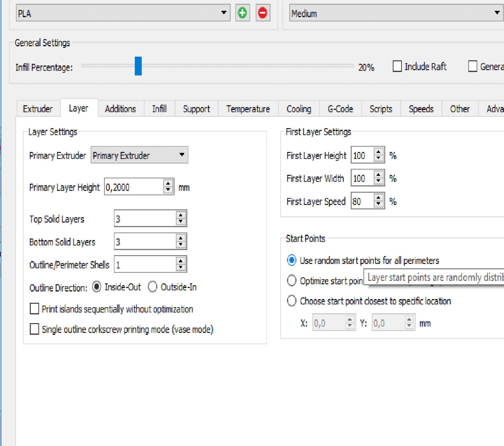Click the red remove profile icon

pos(263,13)
